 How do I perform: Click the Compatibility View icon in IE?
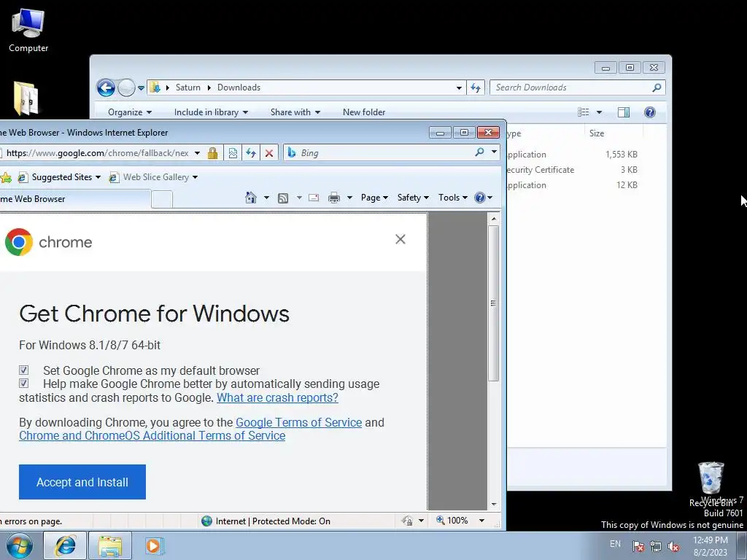(x=233, y=153)
